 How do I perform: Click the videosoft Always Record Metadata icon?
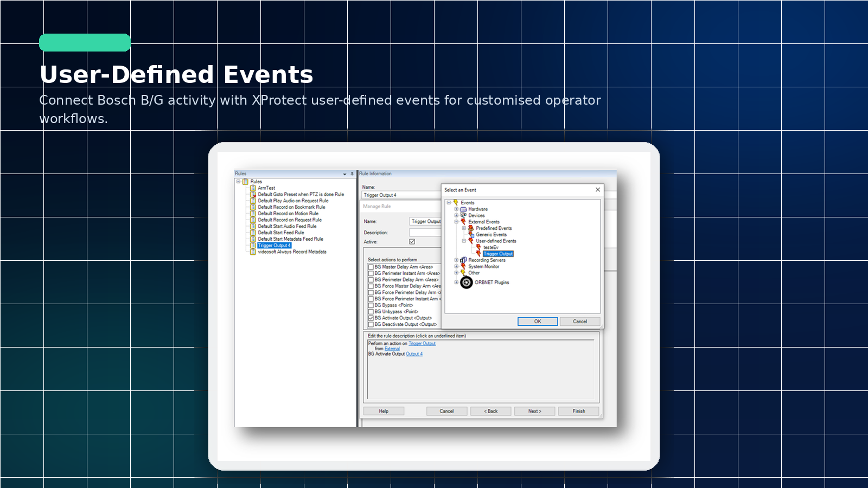point(253,252)
